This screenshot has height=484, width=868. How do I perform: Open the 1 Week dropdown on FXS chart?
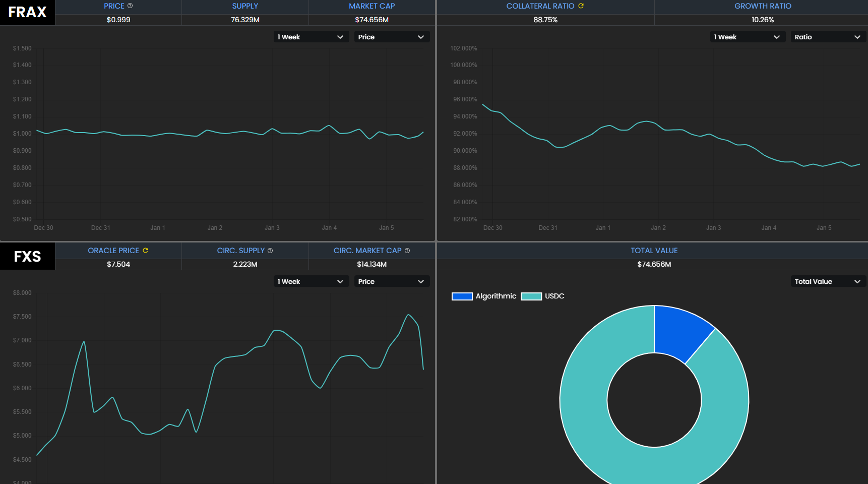pos(311,281)
